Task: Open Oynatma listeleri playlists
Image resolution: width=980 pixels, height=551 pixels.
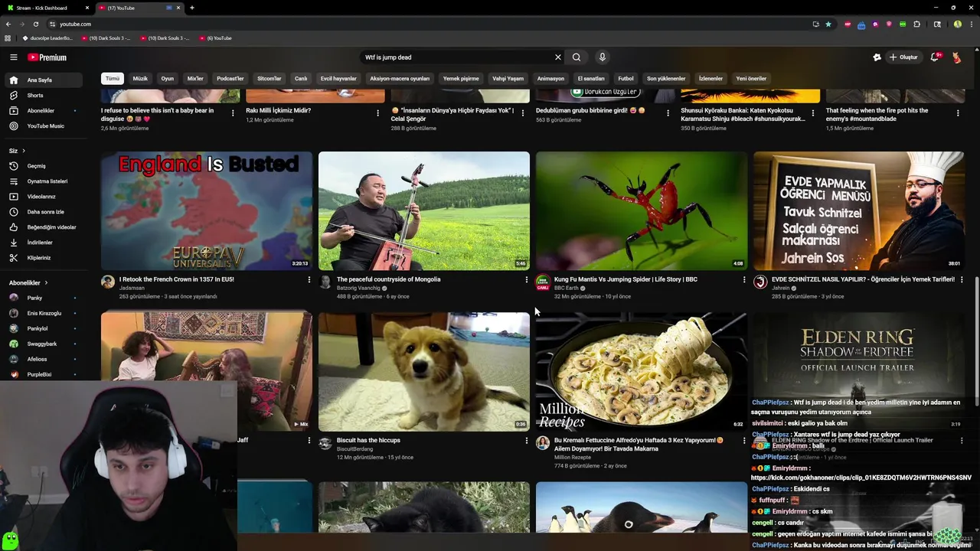Action: 42,181
